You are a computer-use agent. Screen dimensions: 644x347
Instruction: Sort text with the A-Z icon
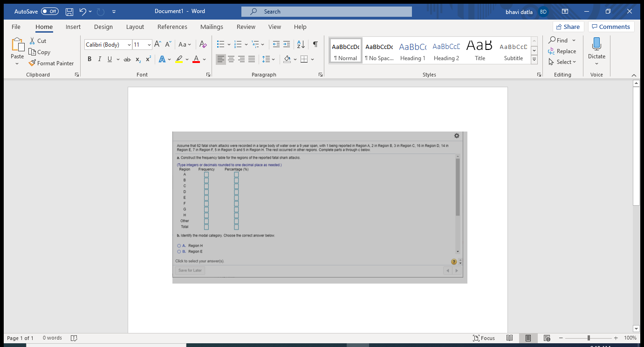coord(301,44)
